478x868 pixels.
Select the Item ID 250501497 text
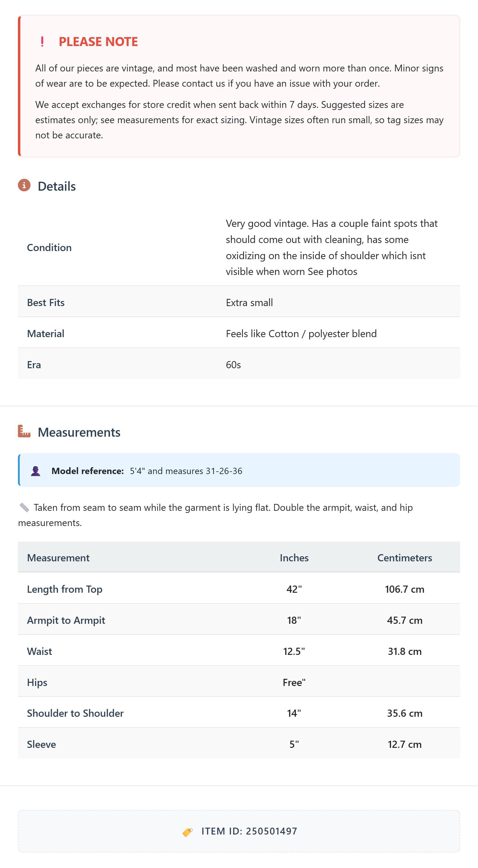point(249,831)
